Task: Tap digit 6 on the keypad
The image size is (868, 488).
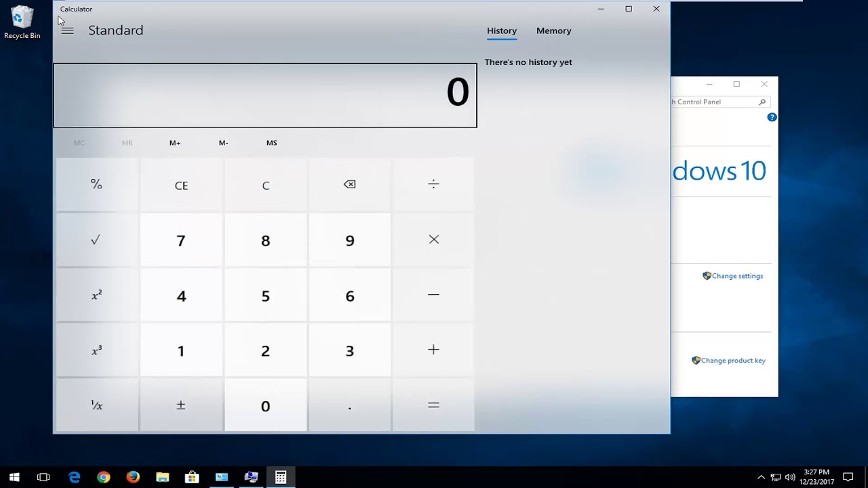Action: [x=349, y=295]
